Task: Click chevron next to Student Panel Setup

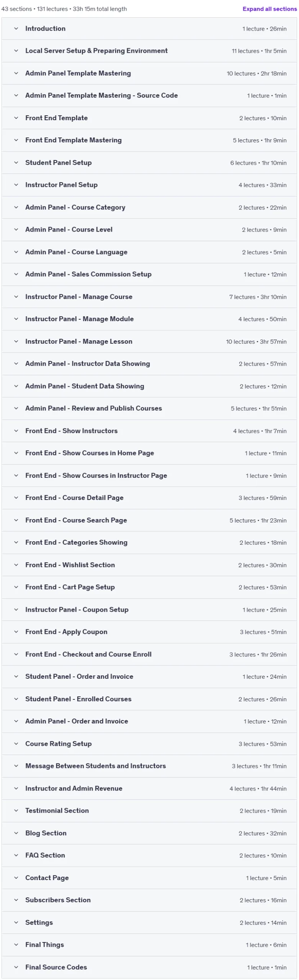Action: coord(16,163)
